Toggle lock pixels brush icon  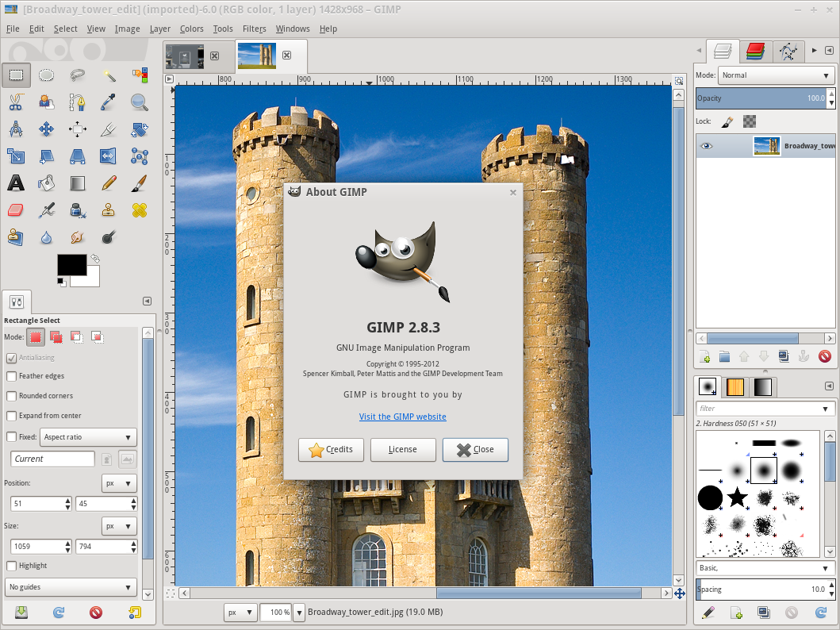(x=727, y=121)
